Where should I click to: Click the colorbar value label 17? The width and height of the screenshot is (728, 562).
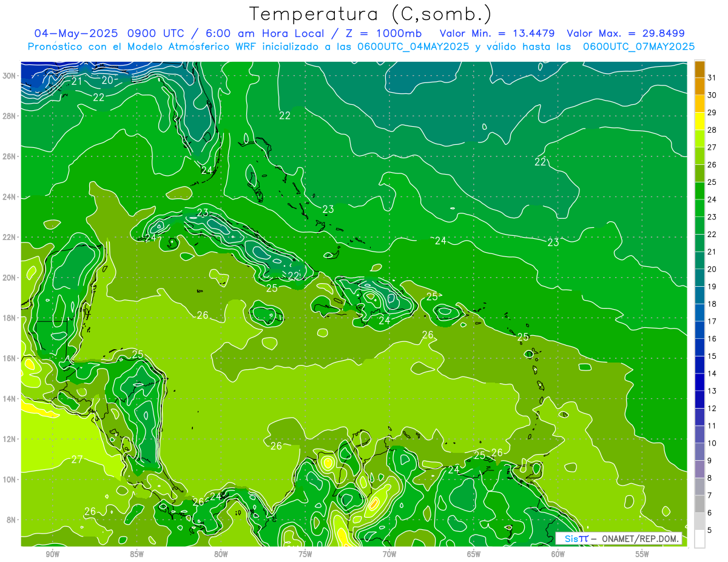click(712, 321)
